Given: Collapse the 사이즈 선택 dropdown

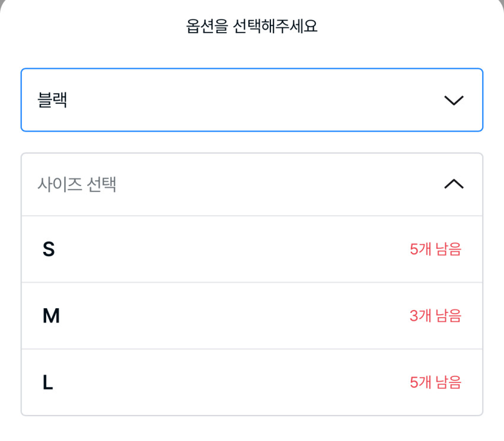Looking at the screenshot, I should (x=251, y=184).
